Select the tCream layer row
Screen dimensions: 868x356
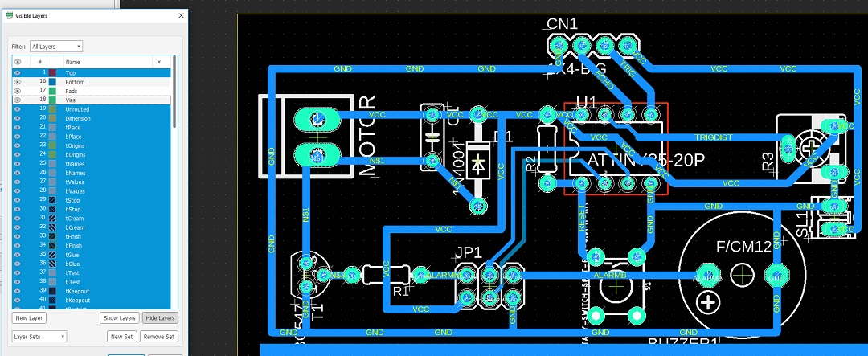[x=92, y=218]
